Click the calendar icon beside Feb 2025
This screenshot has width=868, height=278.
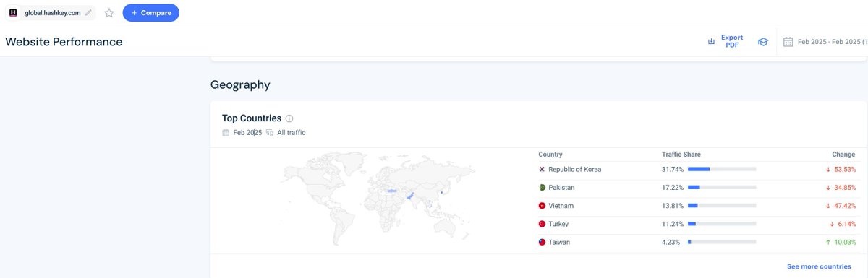(226, 132)
